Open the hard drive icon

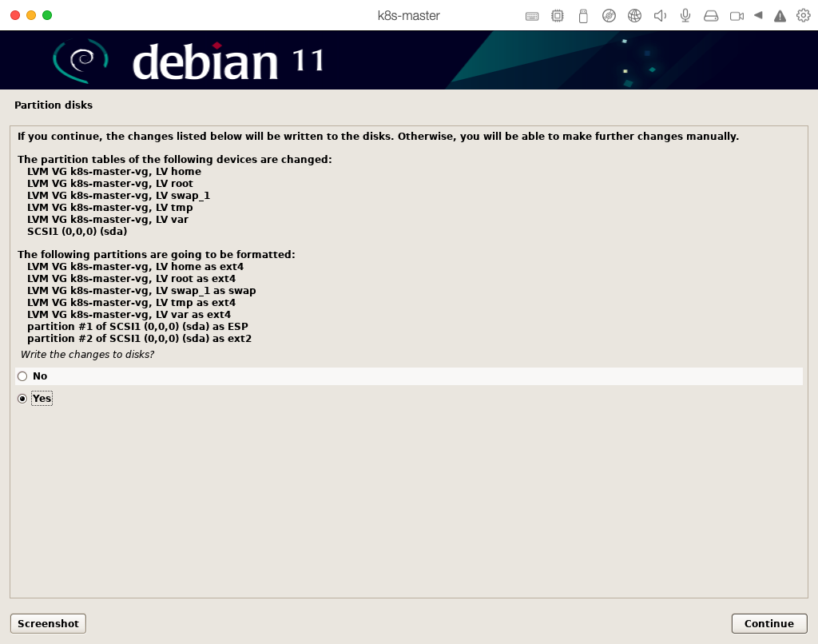711,16
